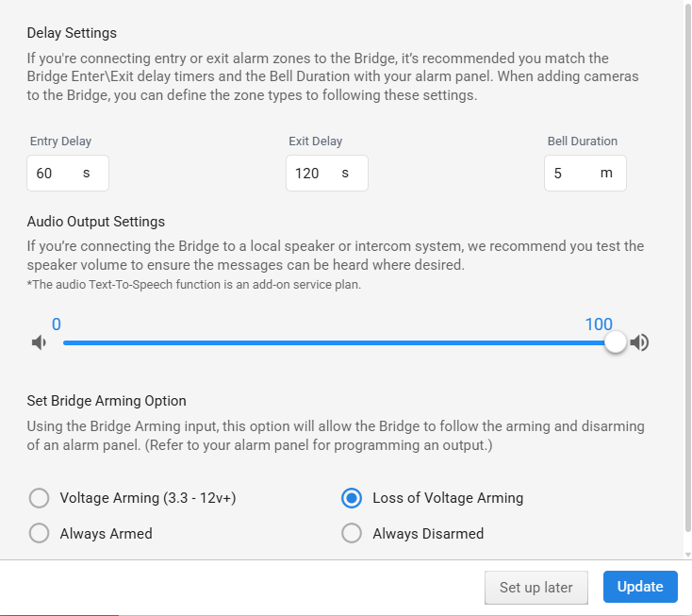Click the 100 maximum volume label

pyautogui.click(x=599, y=325)
